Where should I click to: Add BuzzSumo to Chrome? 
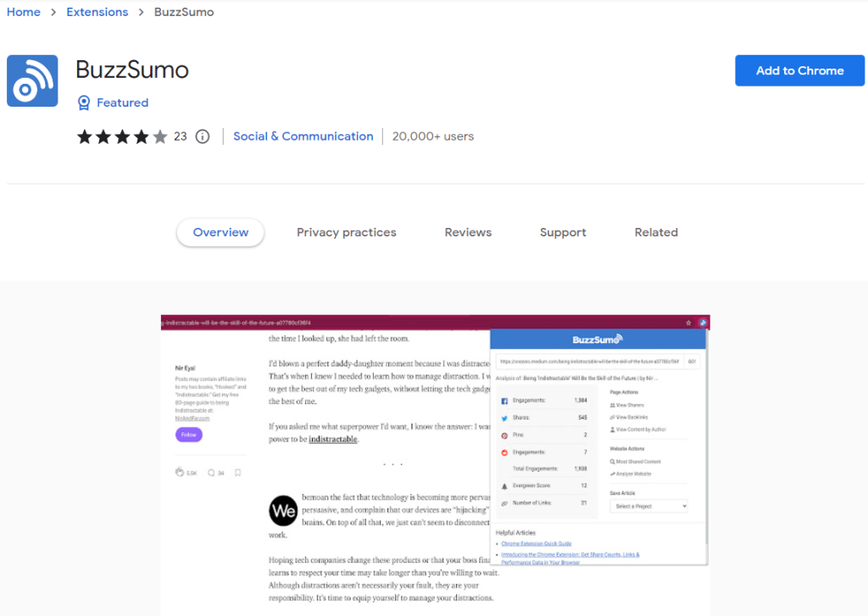[799, 70]
